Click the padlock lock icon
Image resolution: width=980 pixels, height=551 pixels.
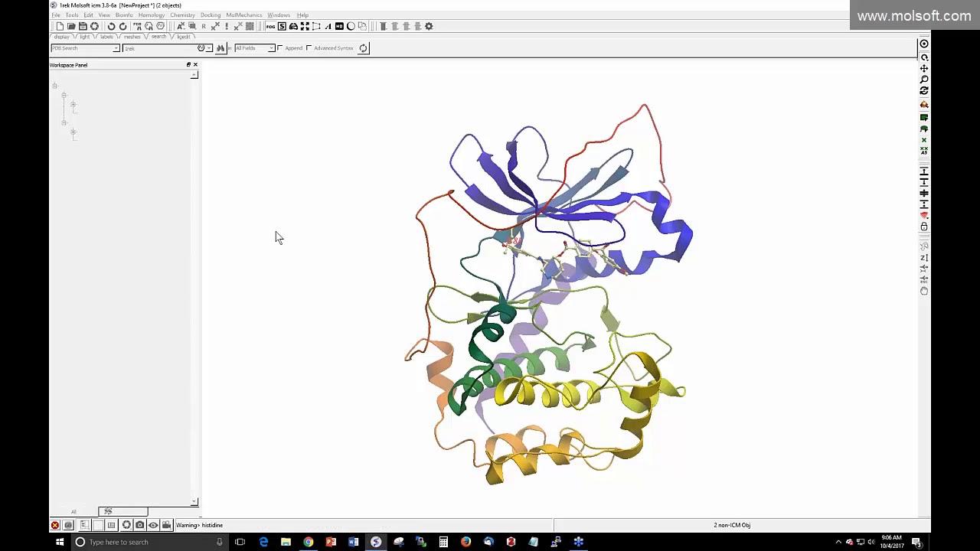pos(924,227)
